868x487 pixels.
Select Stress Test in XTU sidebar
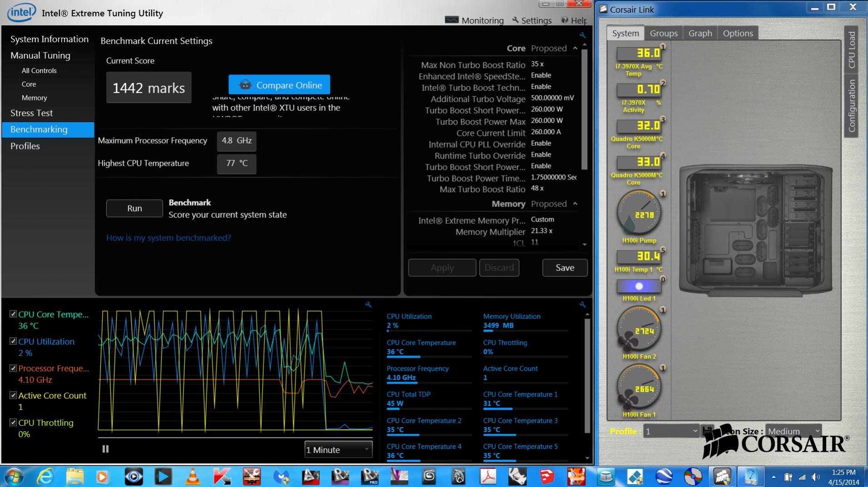pyautogui.click(x=31, y=113)
